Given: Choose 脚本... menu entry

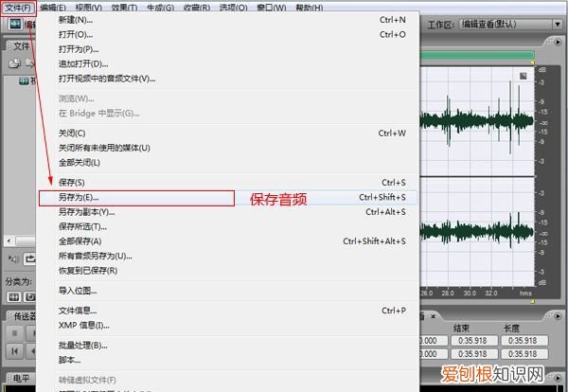Looking at the screenshot, I should tap(228, 360).
